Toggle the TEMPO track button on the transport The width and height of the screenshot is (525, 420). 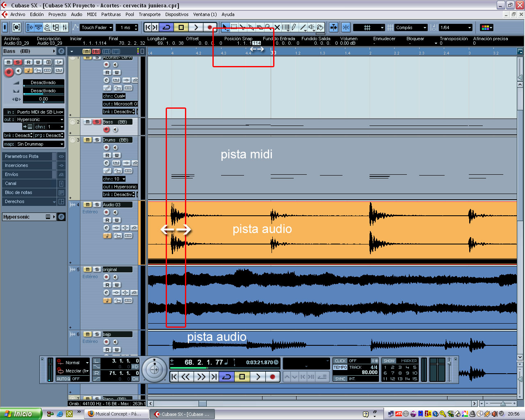coord(340,367)
